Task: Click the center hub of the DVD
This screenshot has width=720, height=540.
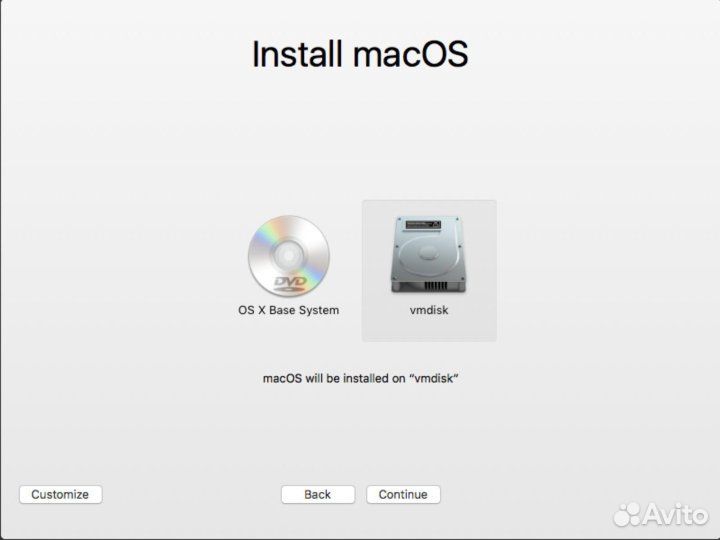Action: (288, 255)
